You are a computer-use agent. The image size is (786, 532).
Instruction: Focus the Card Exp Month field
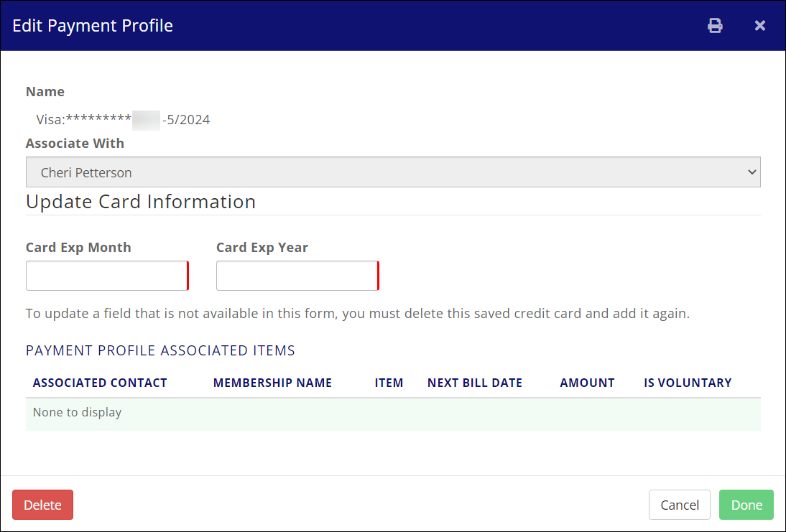click(107, 276)
